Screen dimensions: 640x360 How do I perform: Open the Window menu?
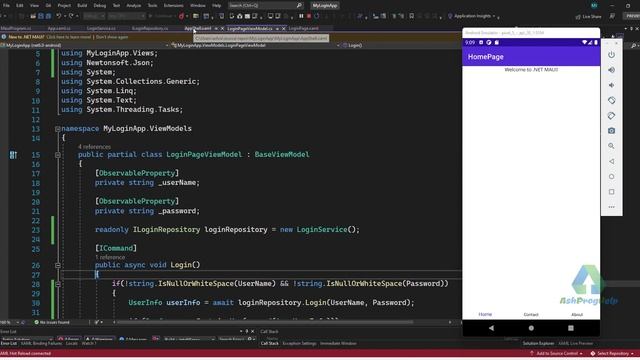pos(198,6)
